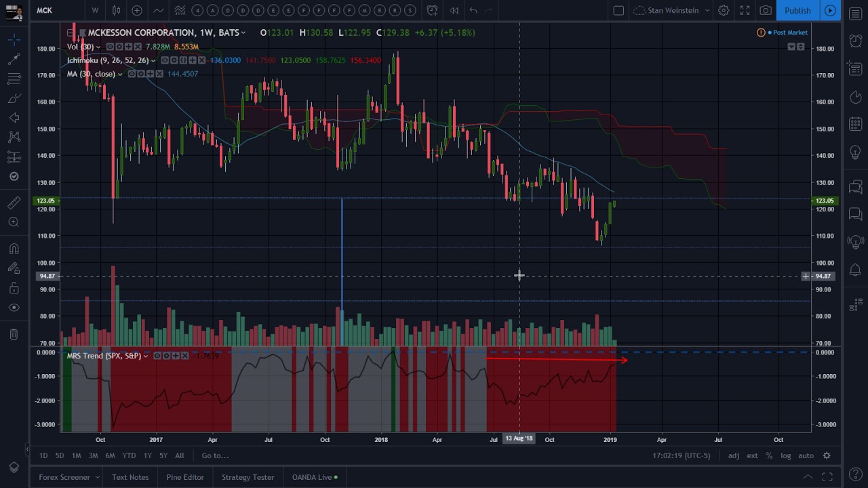Take a chart snapshot with the camera icon

pyautogui.click(x=766, y=10)
